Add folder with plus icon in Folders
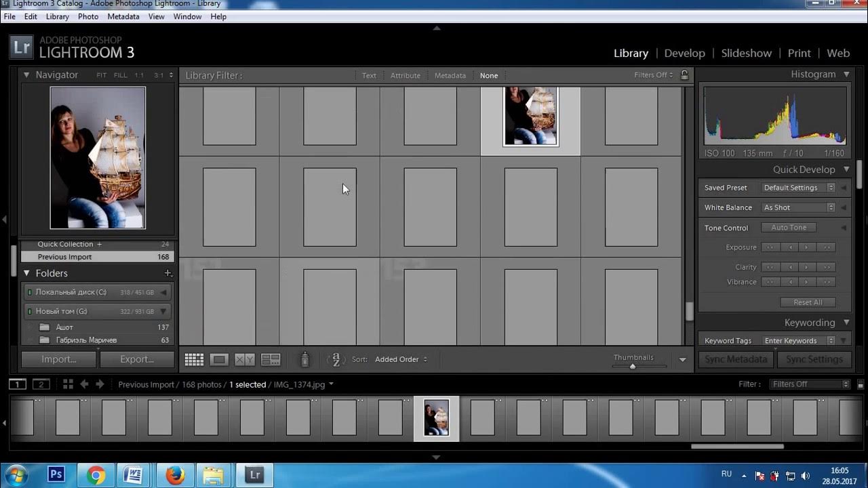 pos(167,273)
